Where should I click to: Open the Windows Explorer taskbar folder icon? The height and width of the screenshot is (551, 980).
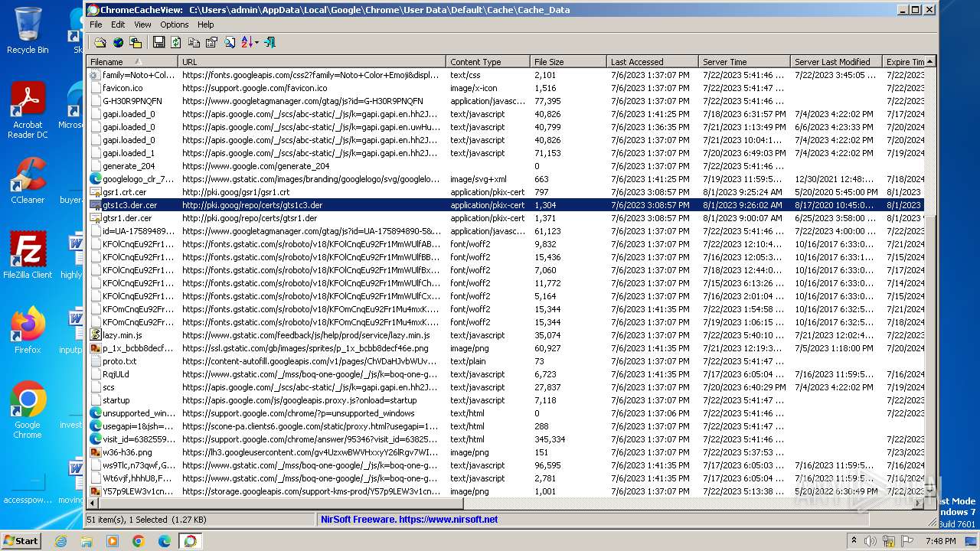coord(87,541)
